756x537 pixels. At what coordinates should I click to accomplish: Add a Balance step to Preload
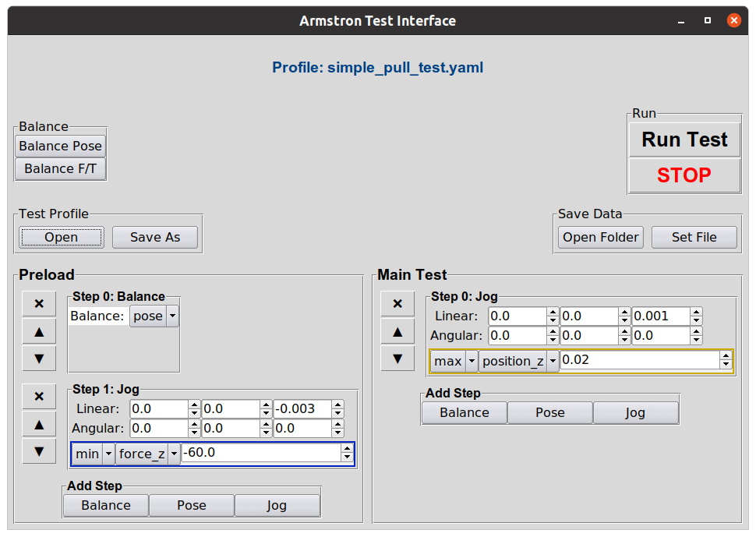pos(106,505)
